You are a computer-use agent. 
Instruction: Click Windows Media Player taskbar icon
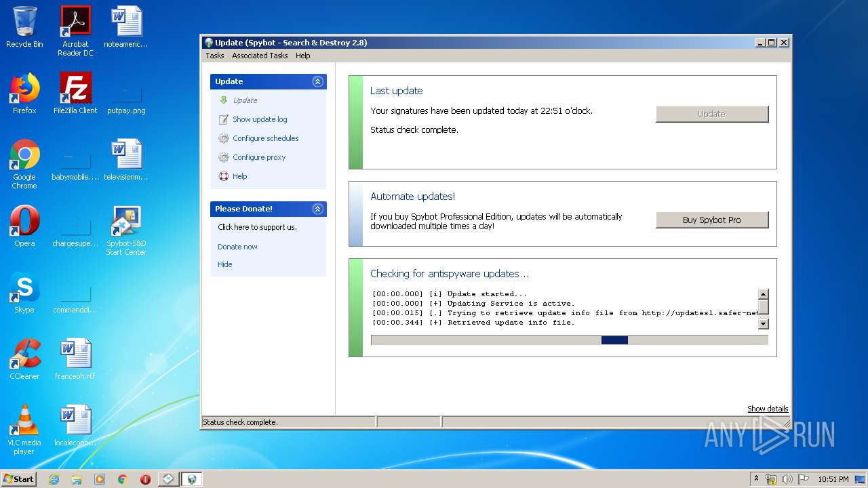point(100,479)
